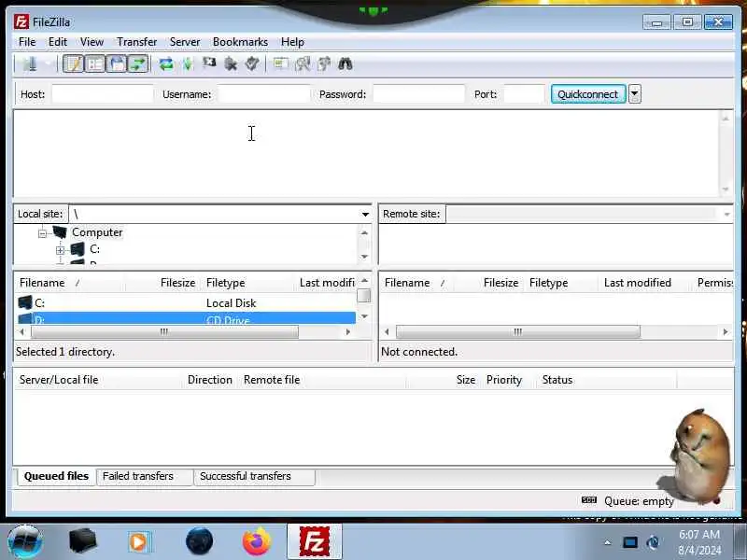Toggle transfer queue display icon
The height and width of the screenshot is (560, 747).
pos(137,63)
